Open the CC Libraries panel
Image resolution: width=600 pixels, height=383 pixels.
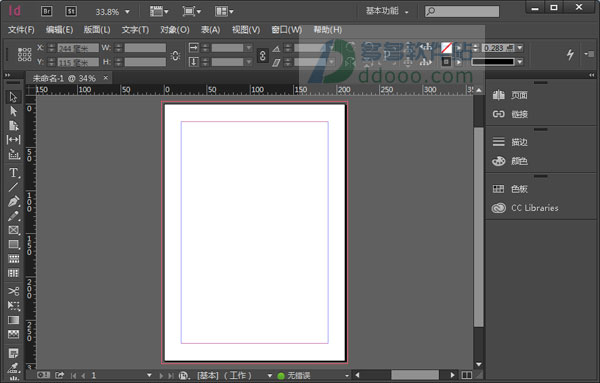tap(525, 208)
